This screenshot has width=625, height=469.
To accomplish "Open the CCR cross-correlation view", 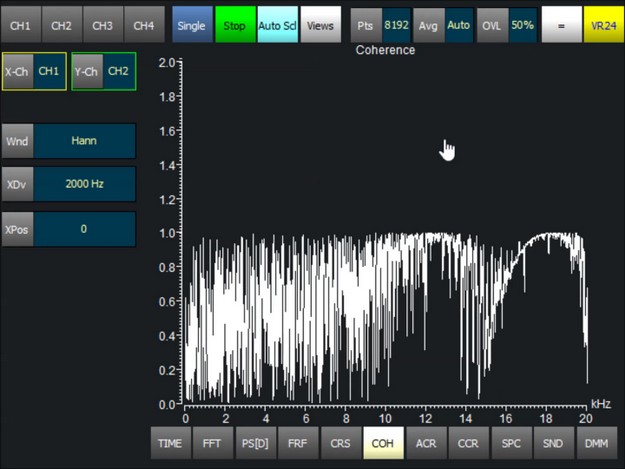I will coord(467,442).
